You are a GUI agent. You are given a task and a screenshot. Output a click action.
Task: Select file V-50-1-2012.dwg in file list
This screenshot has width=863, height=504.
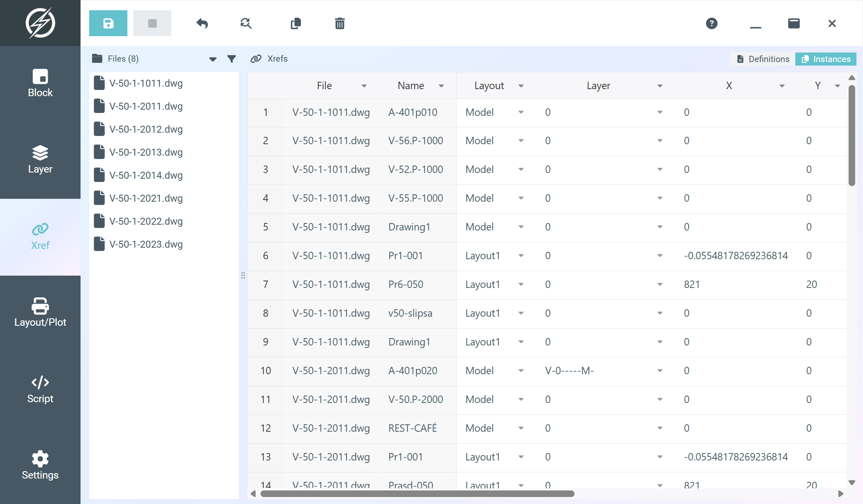coord(164,129)
